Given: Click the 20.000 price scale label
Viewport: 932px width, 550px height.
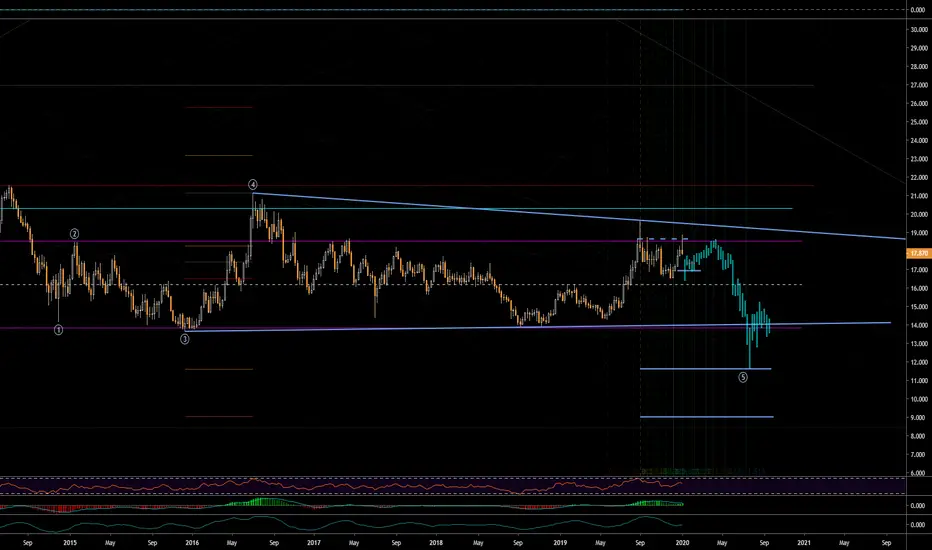Looking at the screenshot, I should pyautogui.click(x=919, y=215).
